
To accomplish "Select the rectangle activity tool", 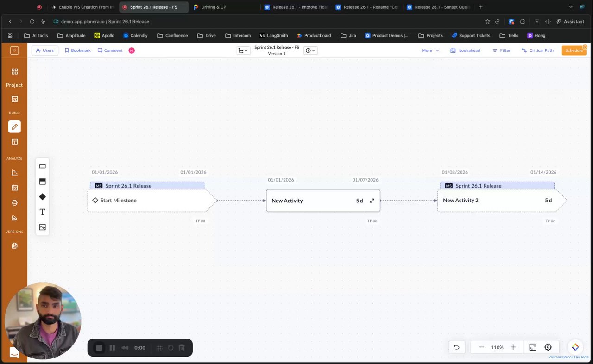I will [x=43, y=166].
